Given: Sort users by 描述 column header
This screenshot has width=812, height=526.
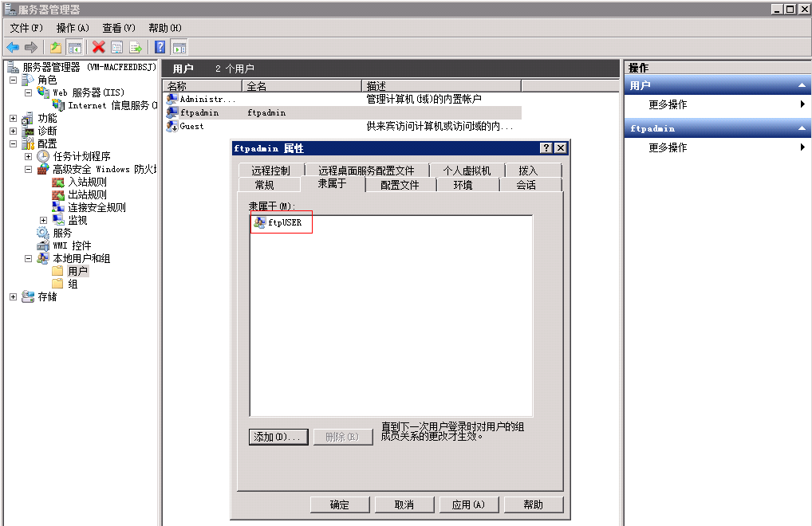Looking at the screenshot, I should [x=441, y=86].
